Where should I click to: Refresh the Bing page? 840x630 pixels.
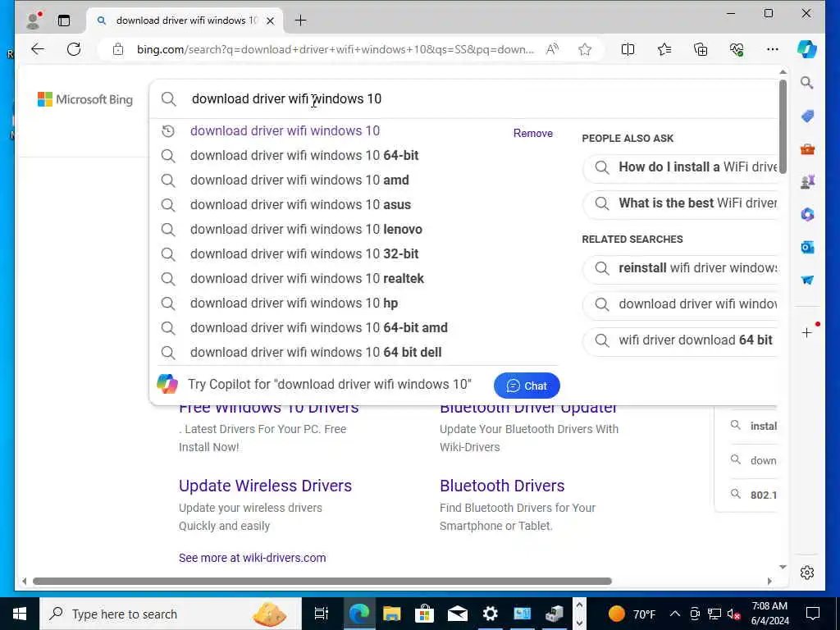pos(74,49)
